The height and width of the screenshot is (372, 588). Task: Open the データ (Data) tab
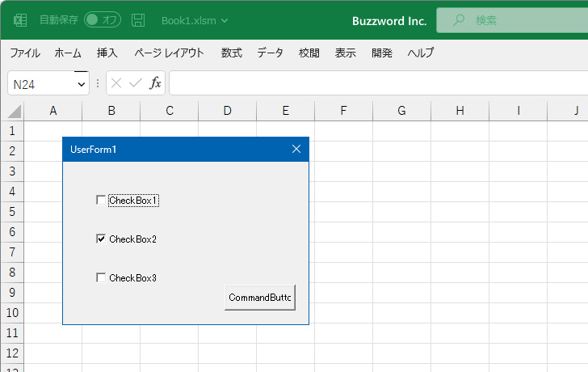tap(270, 53)
